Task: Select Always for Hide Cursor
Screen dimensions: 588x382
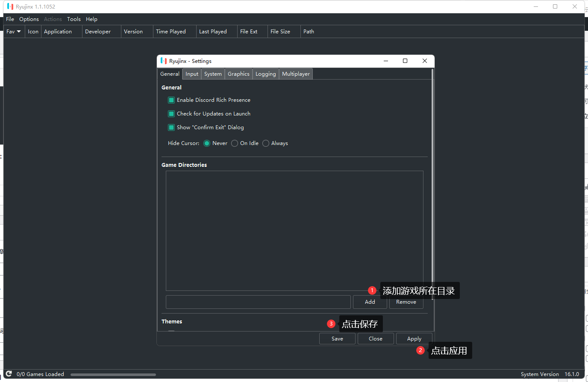Action: [x=266, y=143]
